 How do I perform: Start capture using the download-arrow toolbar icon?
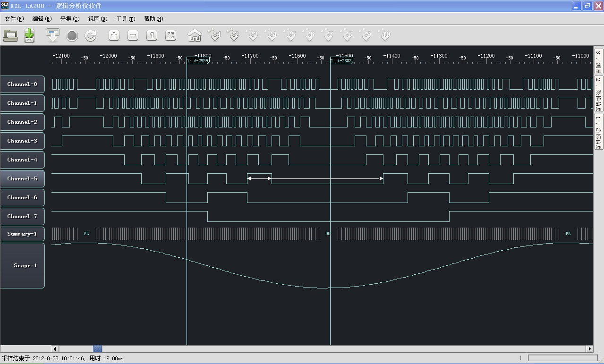(x=52, y=35)
